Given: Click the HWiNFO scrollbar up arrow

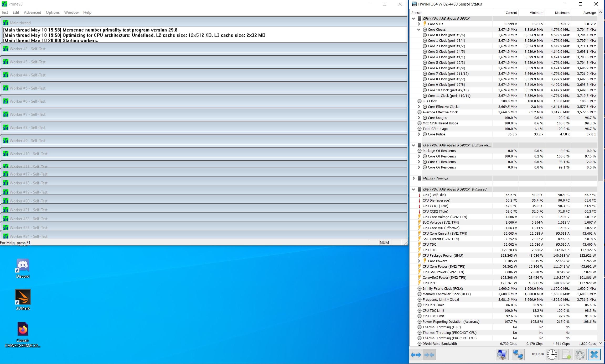Looking at the screenshot, I should click(x=601, y=13).
